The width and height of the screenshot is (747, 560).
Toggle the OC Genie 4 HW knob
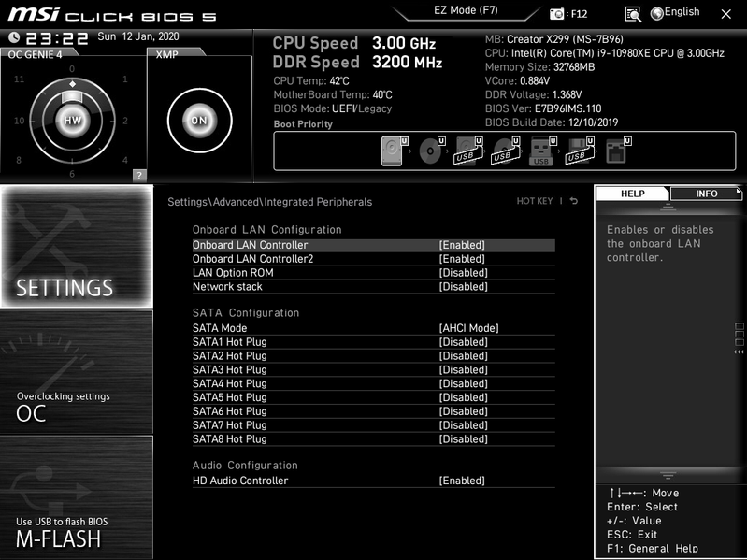[x=72, y=121]
